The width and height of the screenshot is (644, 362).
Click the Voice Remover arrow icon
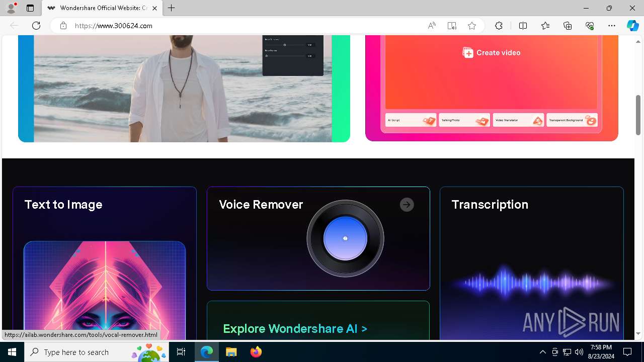pos(407,205)
